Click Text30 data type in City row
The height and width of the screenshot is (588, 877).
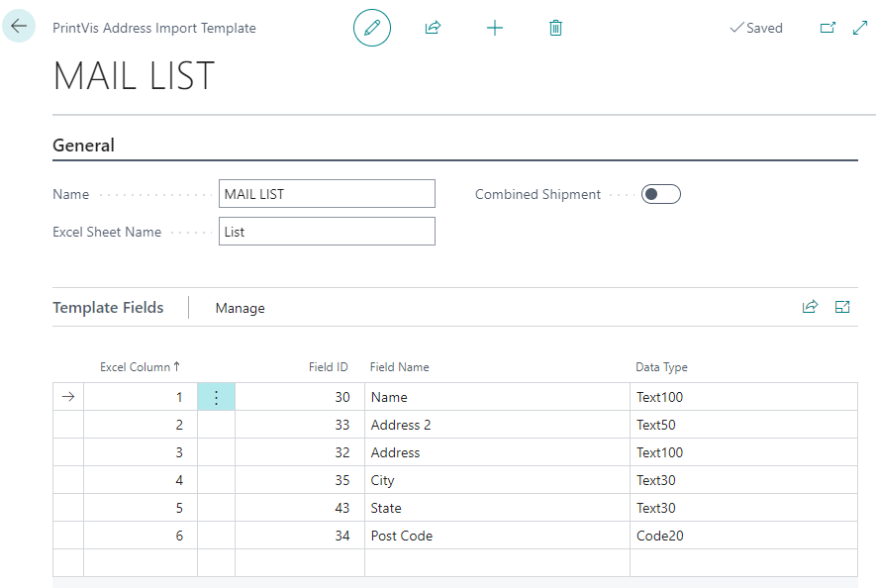tap(744, 480)
